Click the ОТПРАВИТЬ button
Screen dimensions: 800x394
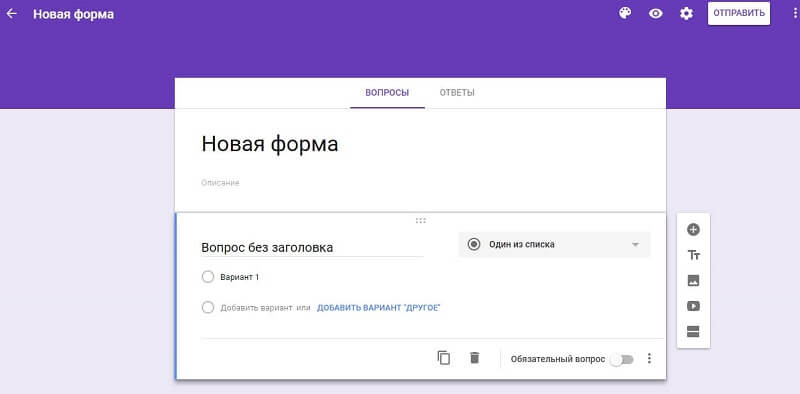(x=739, y=13)
